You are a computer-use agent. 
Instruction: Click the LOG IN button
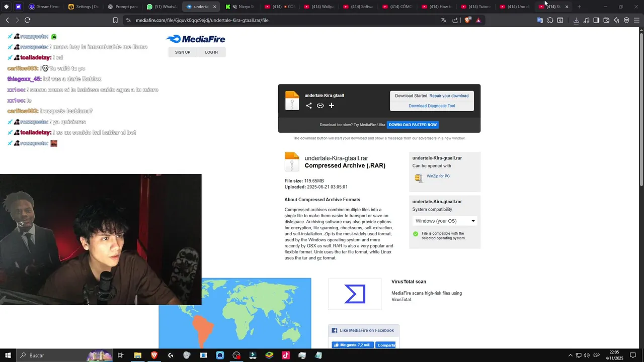click(211, 52)
